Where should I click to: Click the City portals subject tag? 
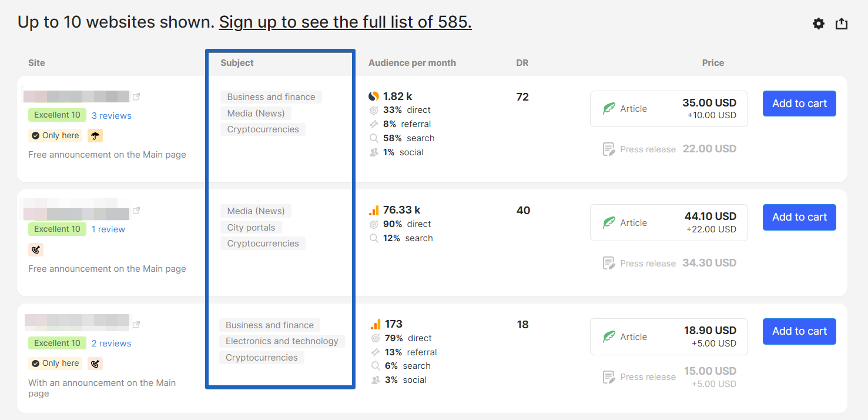251,228
